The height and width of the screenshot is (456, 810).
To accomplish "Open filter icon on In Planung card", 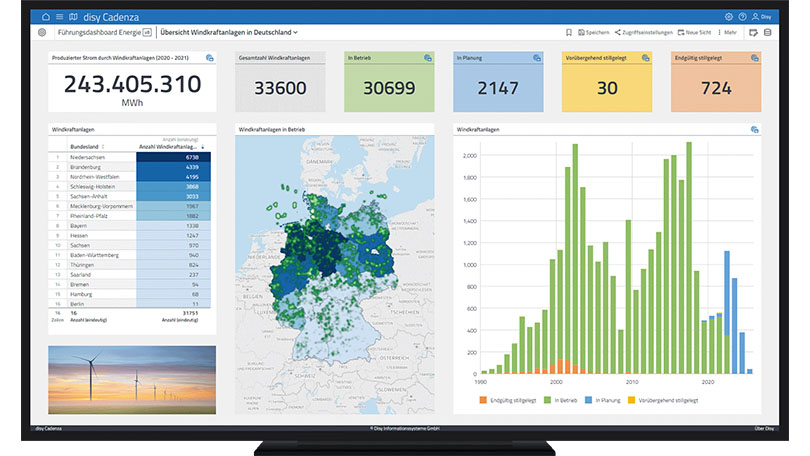I will (537, 58).
